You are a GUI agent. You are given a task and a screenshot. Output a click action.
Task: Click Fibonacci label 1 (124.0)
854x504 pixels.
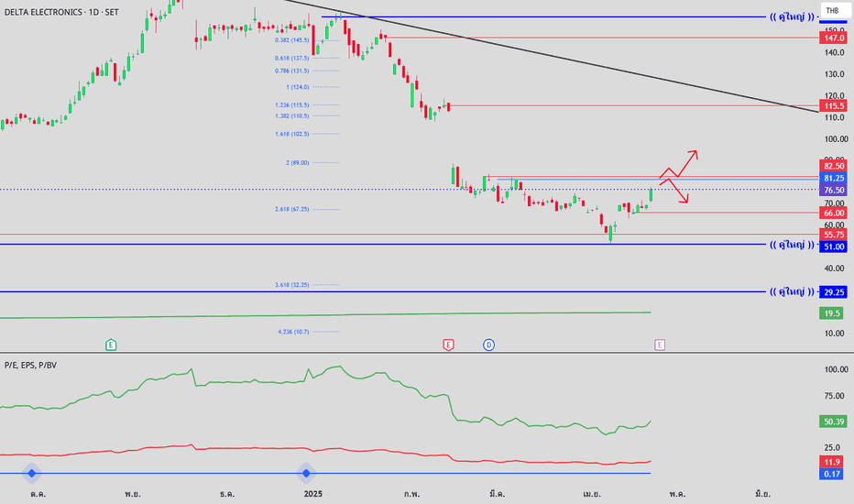(x=298, y=87)
